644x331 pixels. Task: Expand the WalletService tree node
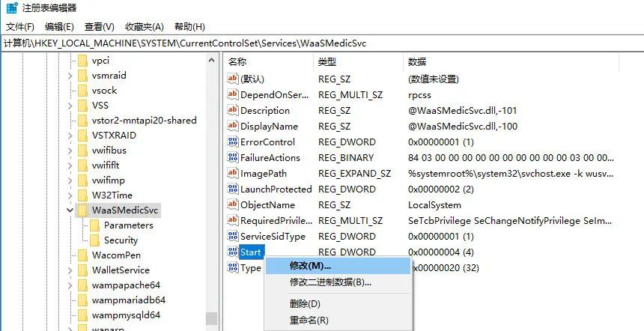[70, 270]
